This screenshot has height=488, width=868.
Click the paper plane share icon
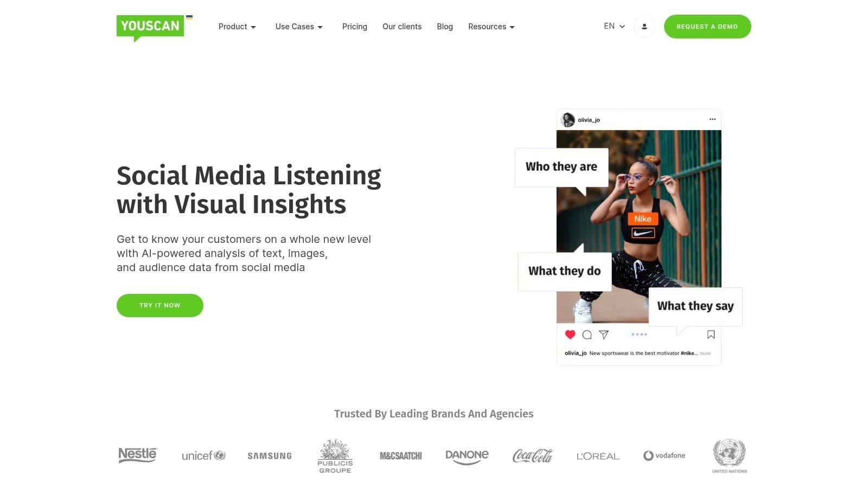click(604, 335)
